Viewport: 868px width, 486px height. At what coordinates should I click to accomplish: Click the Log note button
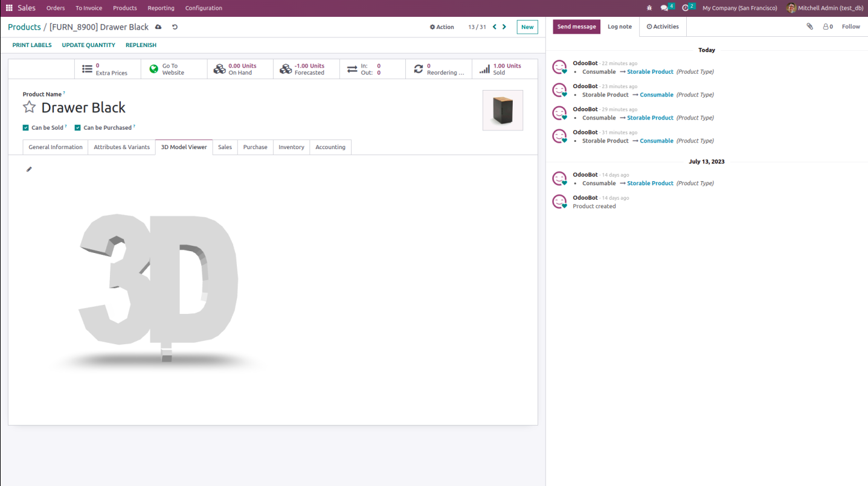[x=620, y=27]
